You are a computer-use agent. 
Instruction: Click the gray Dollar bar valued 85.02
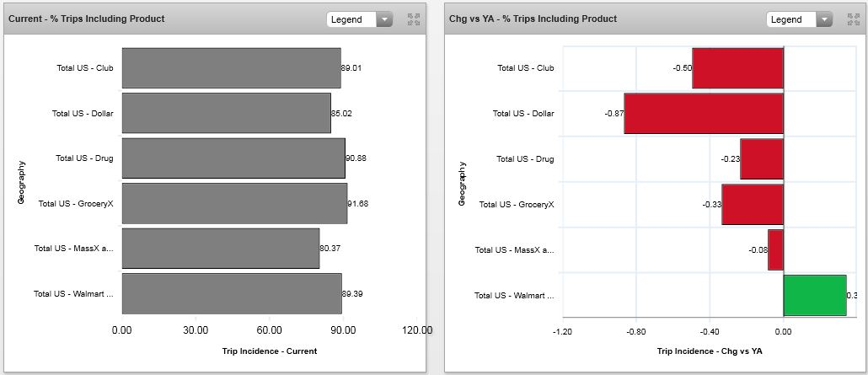226,113
